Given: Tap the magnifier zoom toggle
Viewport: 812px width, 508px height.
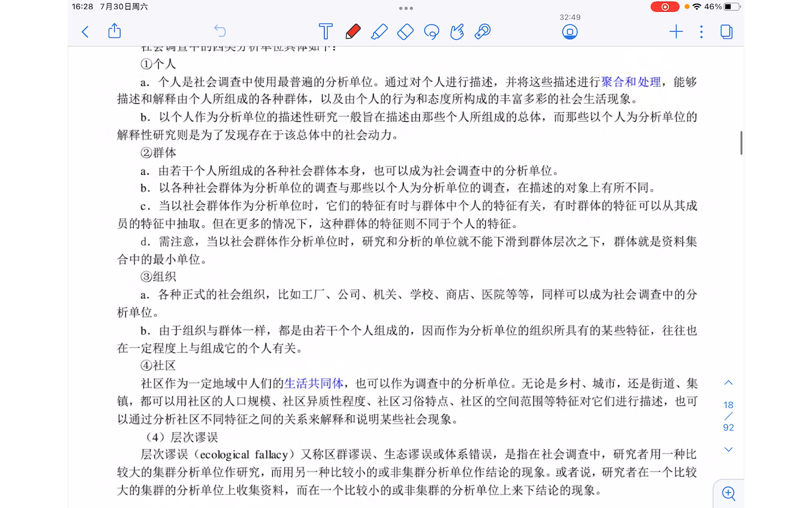Looking at the screenshot, I should pos(728,494).
